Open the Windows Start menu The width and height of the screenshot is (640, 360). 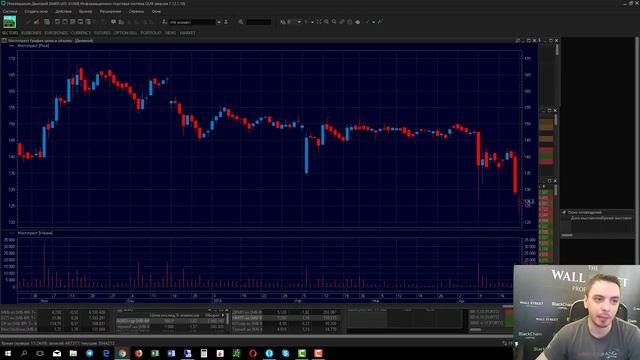[8, 353]
